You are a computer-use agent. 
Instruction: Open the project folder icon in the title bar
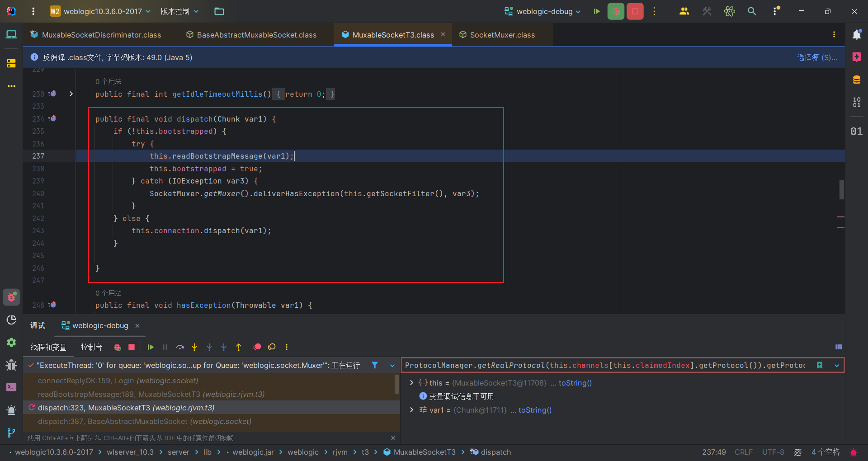click(219, 11)
